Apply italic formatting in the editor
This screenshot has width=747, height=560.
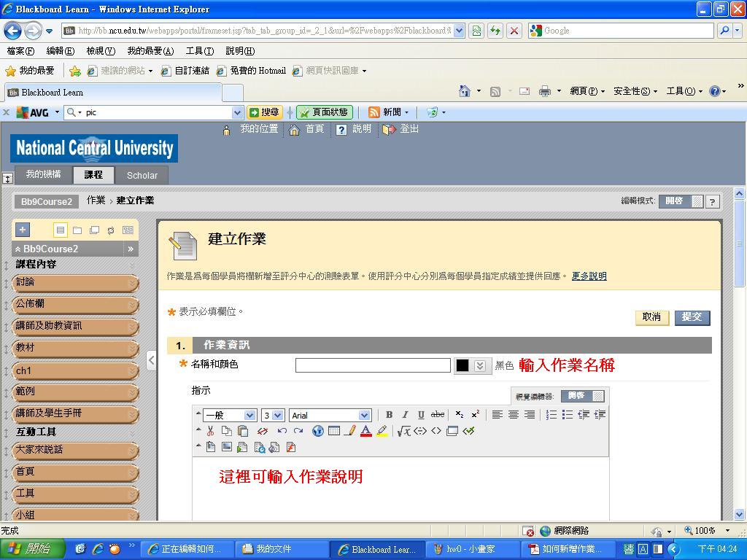pyautogui.click(x=405, y=415)
